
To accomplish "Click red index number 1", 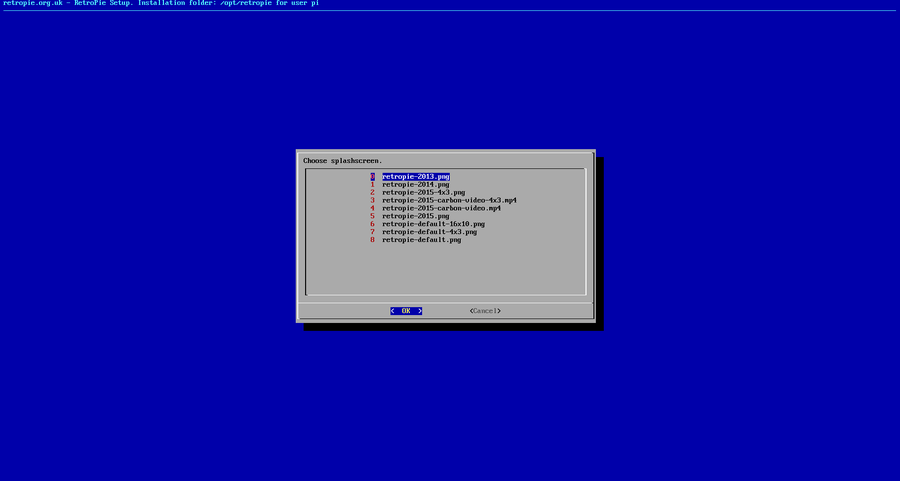I will pos(372,184).
